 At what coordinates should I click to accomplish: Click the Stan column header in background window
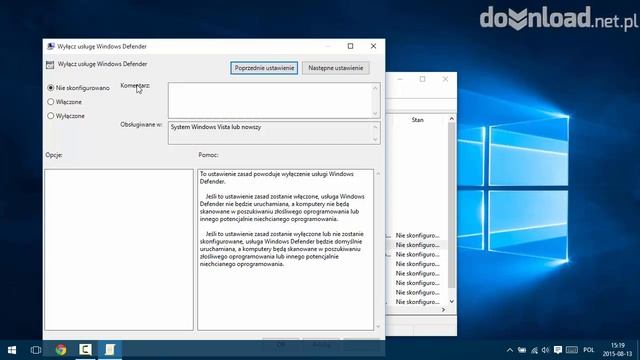[417, 120]
